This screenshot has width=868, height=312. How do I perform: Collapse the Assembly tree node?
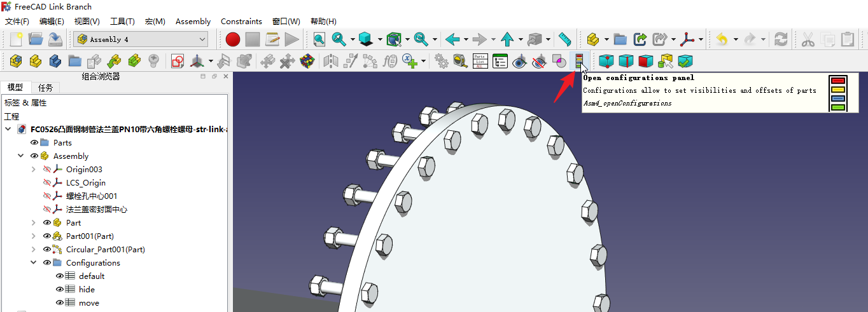21,156
